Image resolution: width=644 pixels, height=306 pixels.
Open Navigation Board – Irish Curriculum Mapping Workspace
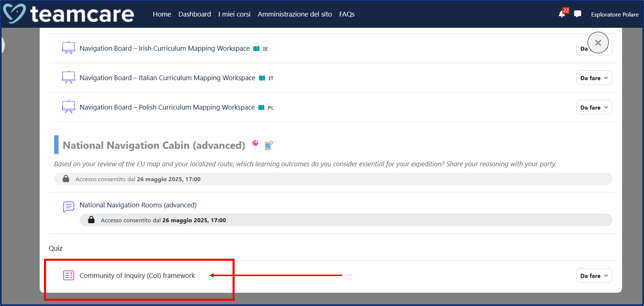[164, 48]
